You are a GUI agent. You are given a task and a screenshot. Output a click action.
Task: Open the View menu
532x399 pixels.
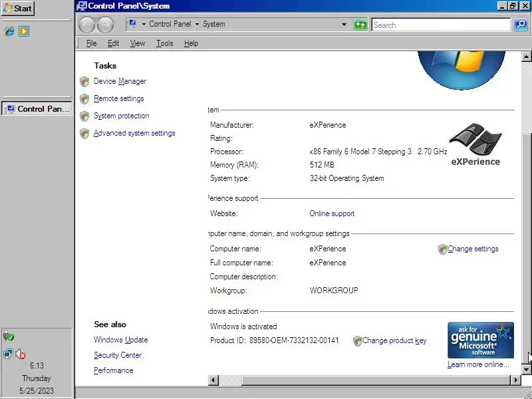tap(138, 43)
